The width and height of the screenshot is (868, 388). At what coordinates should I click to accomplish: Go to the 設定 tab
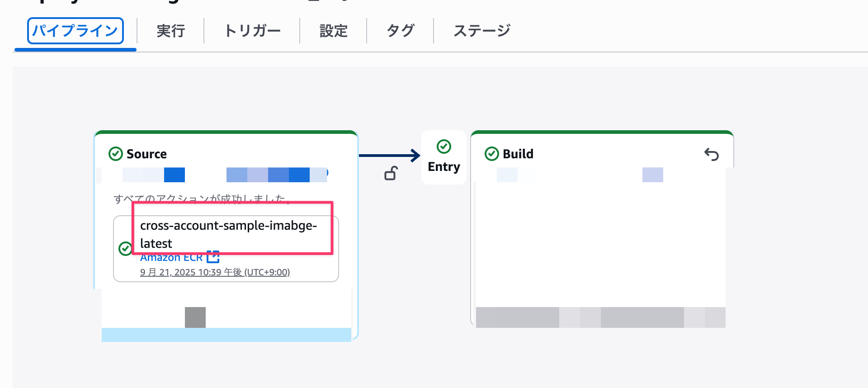click(x=333, y=31)
